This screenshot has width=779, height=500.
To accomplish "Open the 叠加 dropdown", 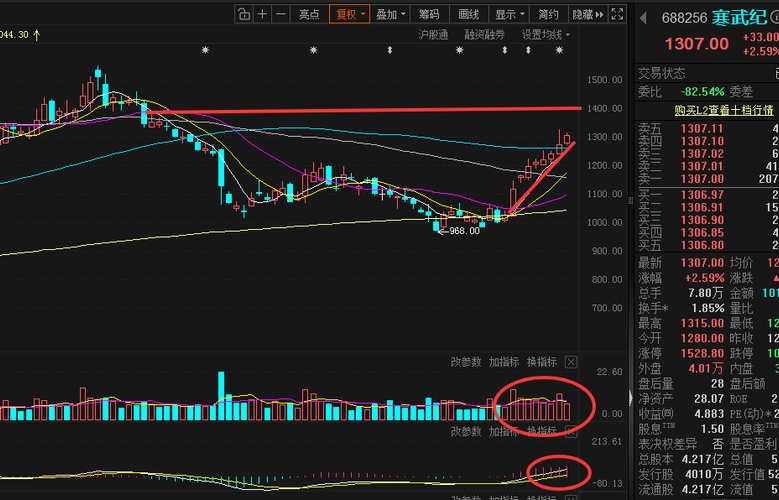I will click(x=390, y=14).
